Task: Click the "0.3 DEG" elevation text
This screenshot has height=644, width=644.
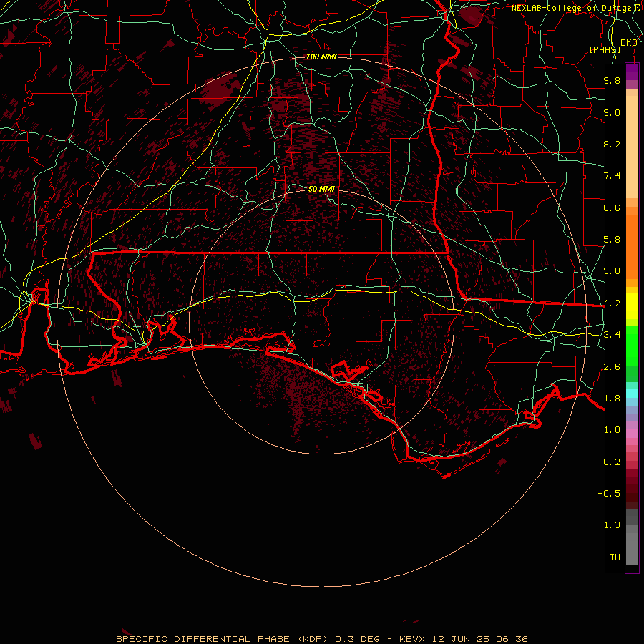Action: tap(357, 639)
